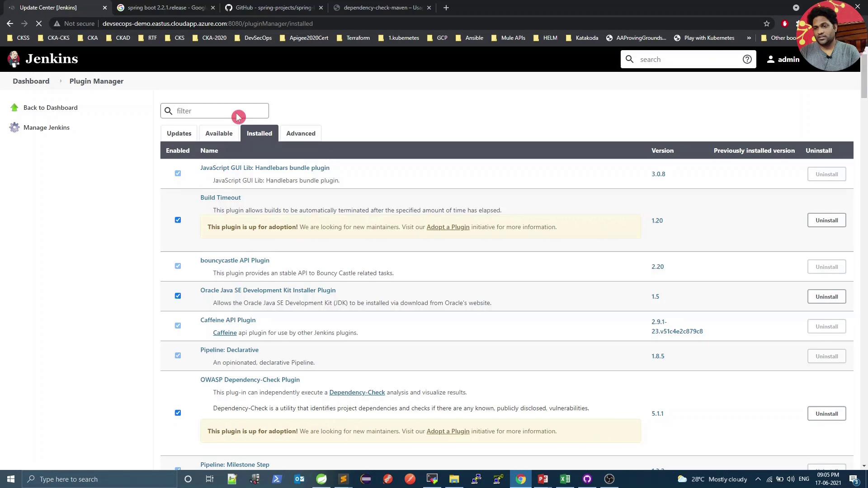Show hidden system tray icons chevron
The image size is (868, 488).
pyautogui.click(x=758, y=479)
